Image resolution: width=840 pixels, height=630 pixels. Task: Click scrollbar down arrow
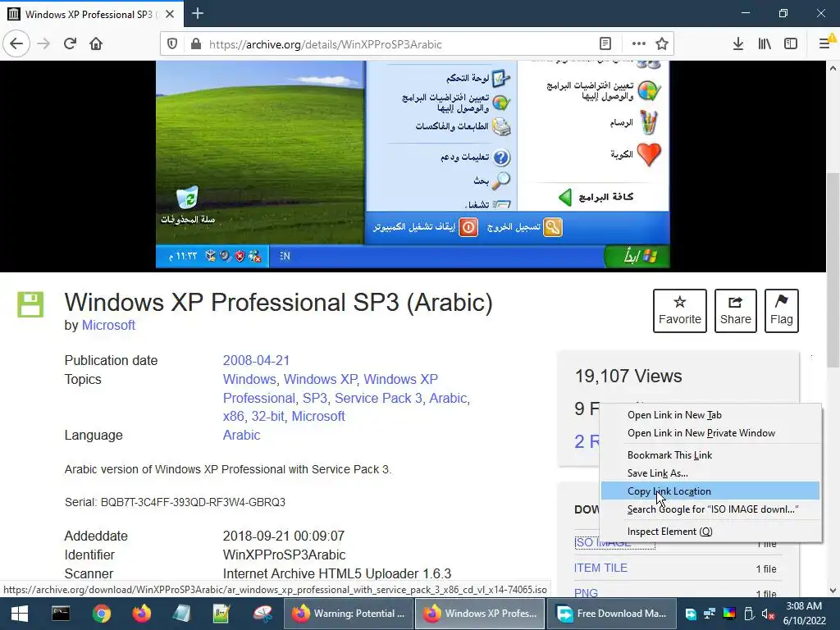click(x=833, y=591)
